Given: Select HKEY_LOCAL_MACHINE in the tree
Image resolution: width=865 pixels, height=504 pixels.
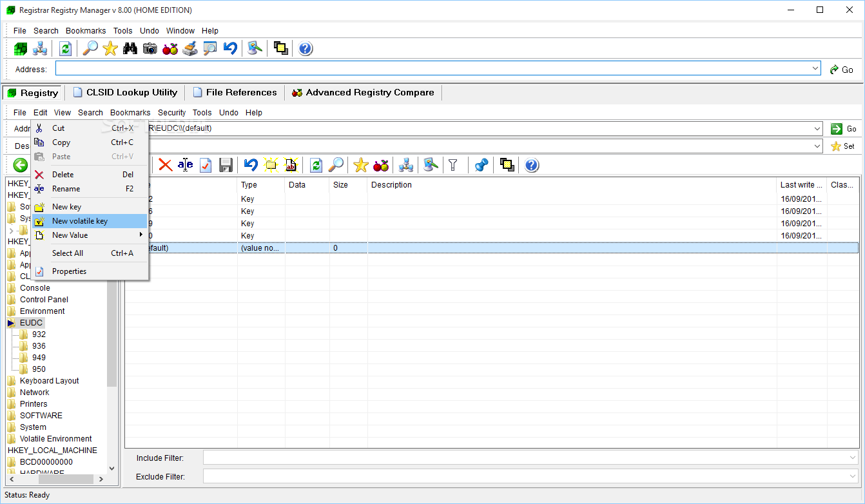Looking at the screenshot, I should (x=52, y=451).
